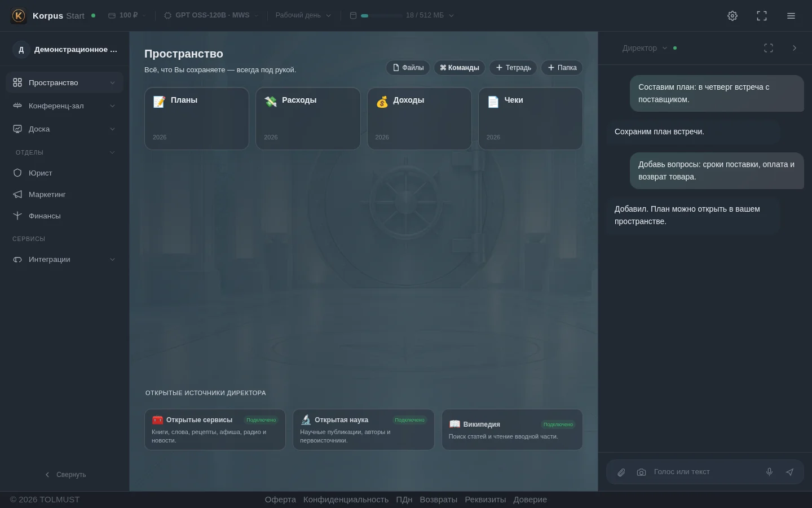The height and width of the screenshot is (508, 812).
Task: Click the Голос или текст input field
Action: coord(705,472)
